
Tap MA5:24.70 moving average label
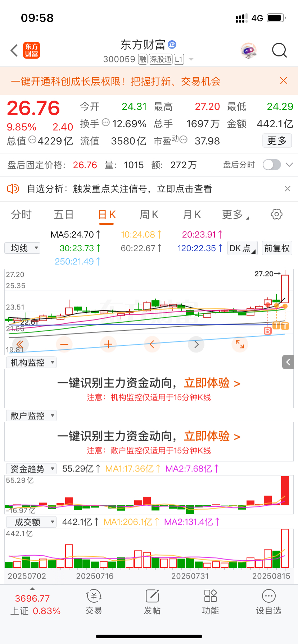point(76,235)
